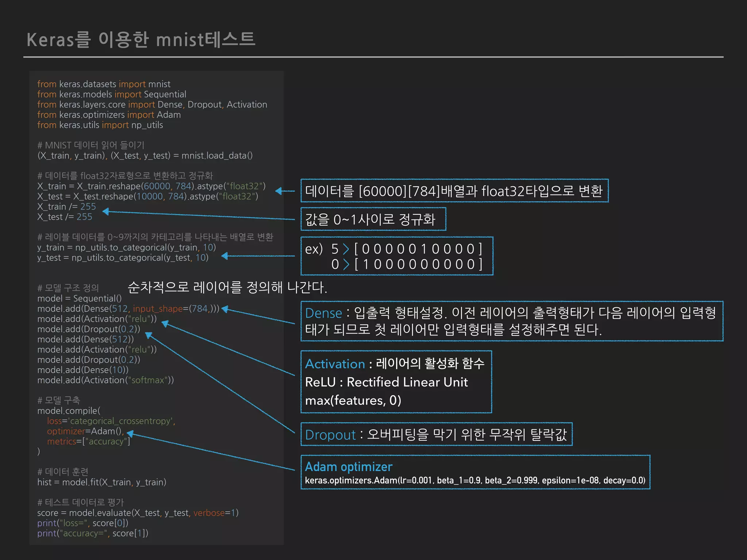
Task: Click the blue 'Dropout' keyword in annotation box
Action: (x=330, y=435)
